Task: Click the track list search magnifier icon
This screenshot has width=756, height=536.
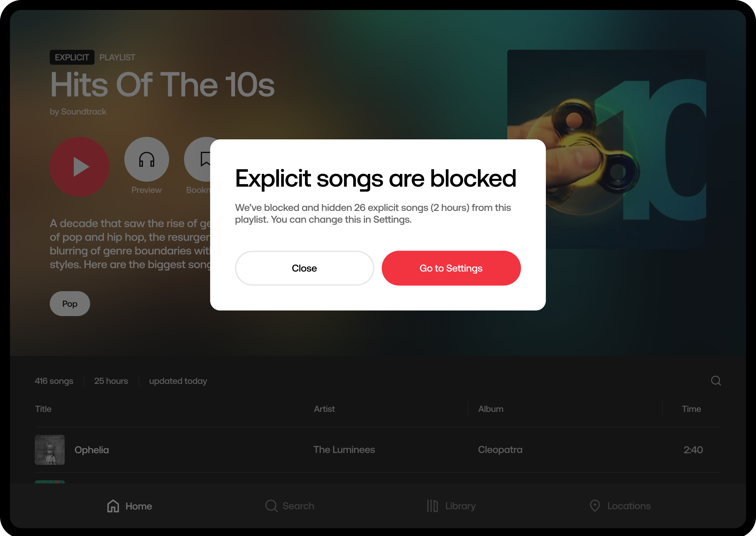Action: pyautogui.click(x=715, y=380)
